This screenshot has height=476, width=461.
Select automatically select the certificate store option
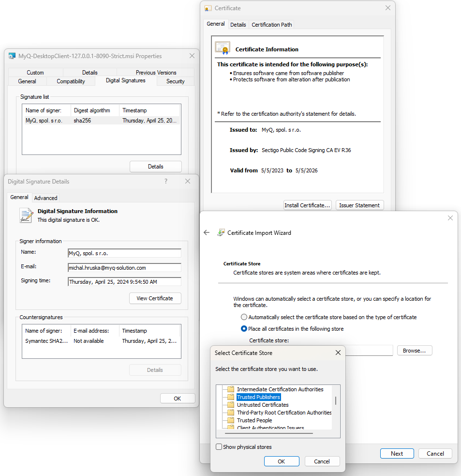click(x=243, y=317)
